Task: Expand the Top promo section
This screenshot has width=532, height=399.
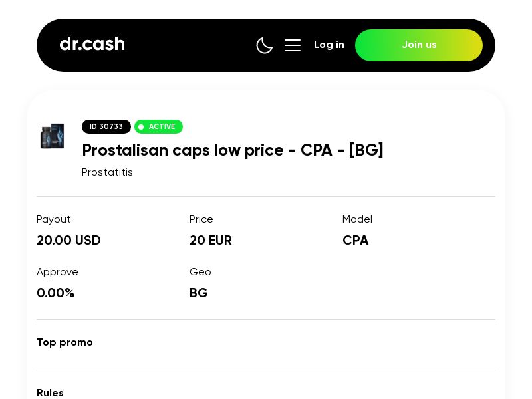Action: [x=65, y=342]
